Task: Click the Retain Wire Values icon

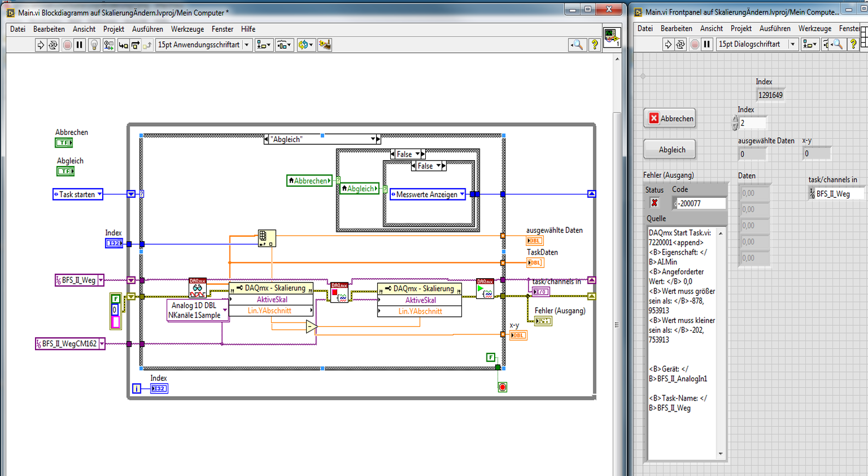Action: [109, 45]
